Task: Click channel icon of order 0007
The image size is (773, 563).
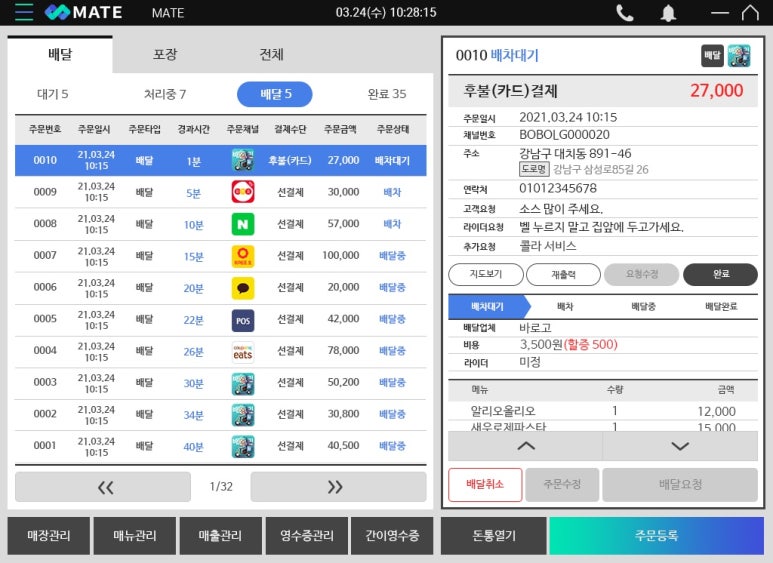Action: (x=243, y=256)
